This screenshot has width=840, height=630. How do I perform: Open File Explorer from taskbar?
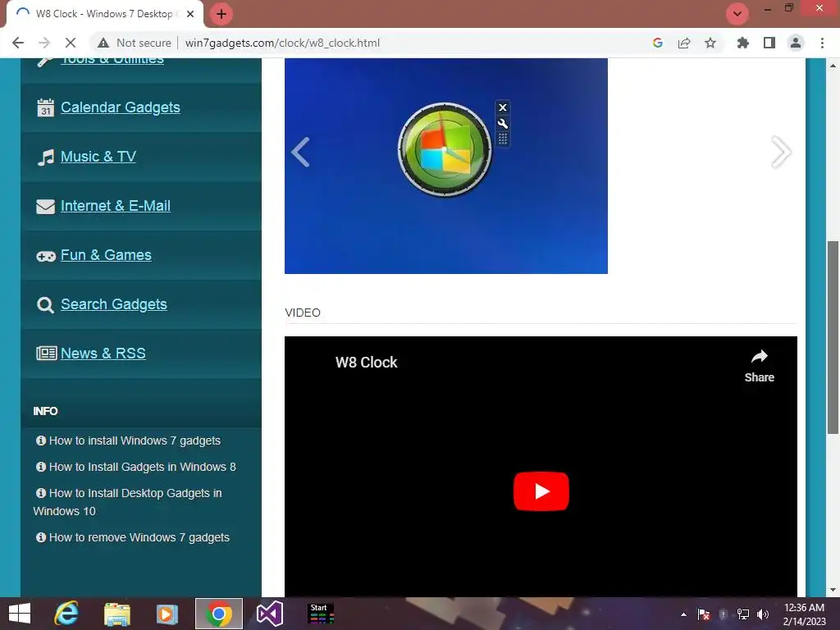click(x=116, y=614)
